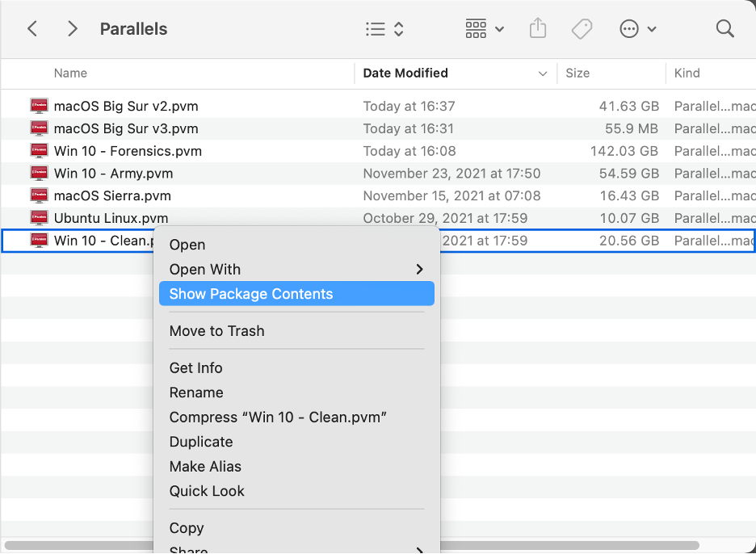Choose Copy in context menu
The height and width of the screenshot is (554, 756).
(x=187, y=528)
